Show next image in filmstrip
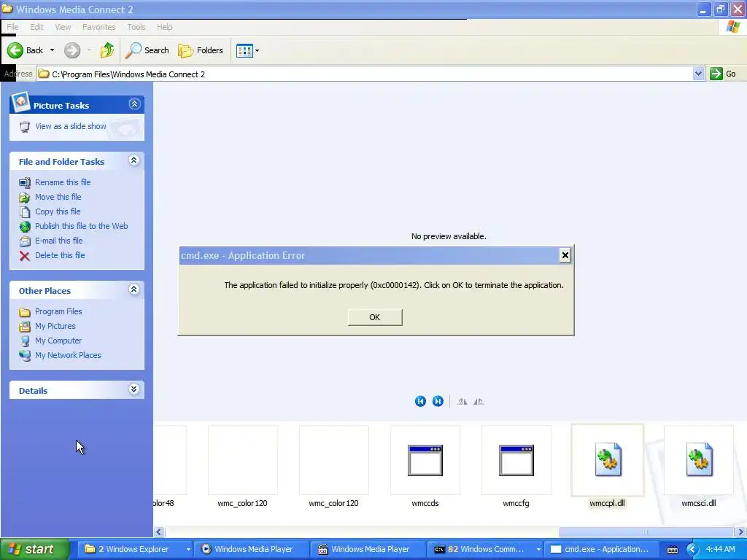Image resolution: width=747 pixels, height=560 pixels. 438,402
